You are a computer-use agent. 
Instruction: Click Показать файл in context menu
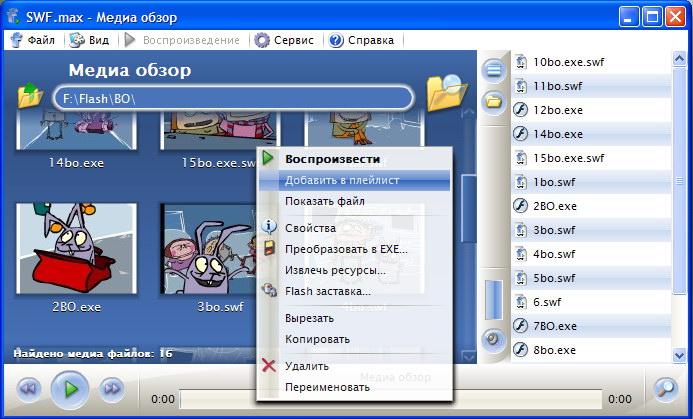click(354, 202)
